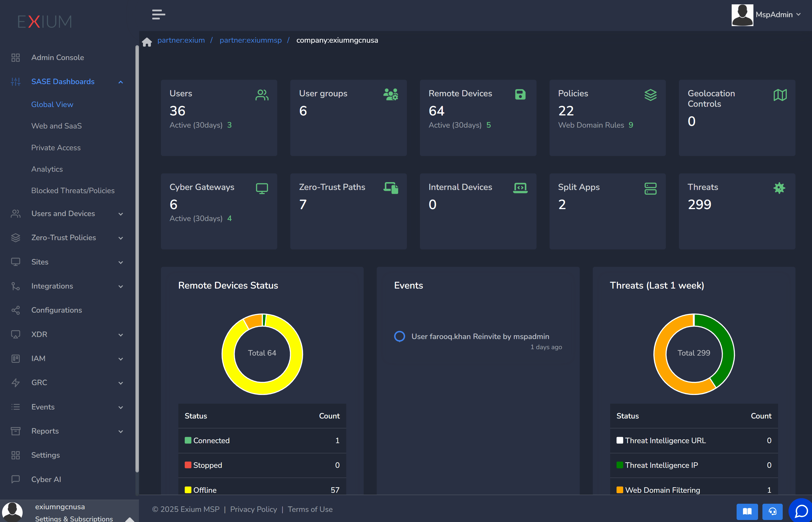Select the farooq.khan event radio circle
The width and height of the screenshot is (812, 522).
click(400, 336)
